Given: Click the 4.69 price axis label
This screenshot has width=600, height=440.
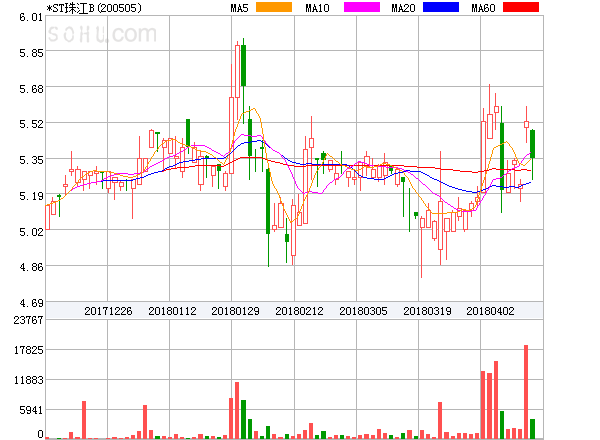Looking at the screenshot, I should coord(31,303).
